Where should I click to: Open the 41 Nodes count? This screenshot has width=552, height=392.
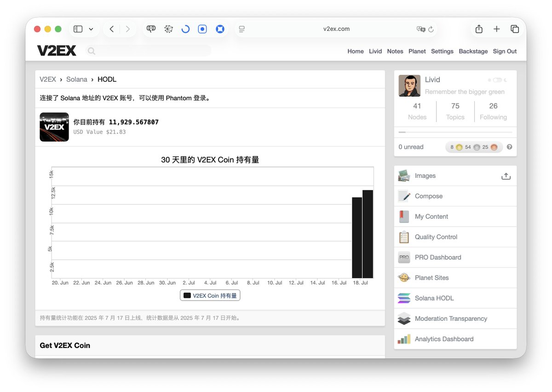[x=417, y=111]
